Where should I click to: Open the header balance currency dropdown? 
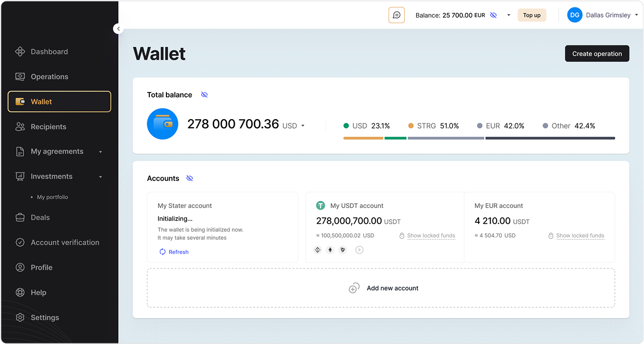(x=508, y=15)
